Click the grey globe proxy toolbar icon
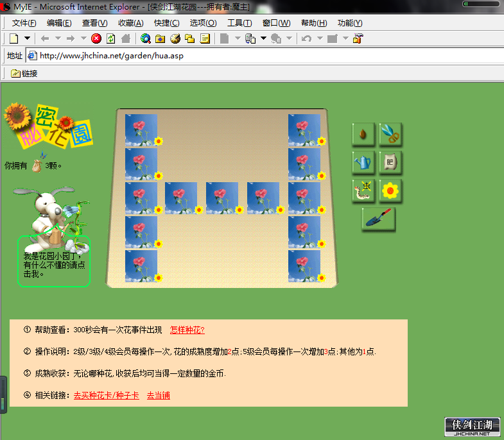504x440 pixels. coord(276,38)
